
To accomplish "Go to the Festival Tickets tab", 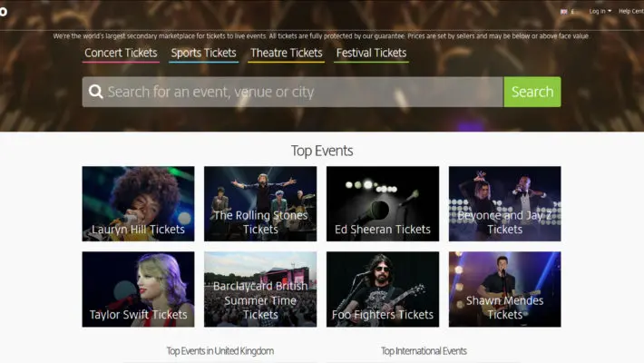I will (x=371, y=54).
